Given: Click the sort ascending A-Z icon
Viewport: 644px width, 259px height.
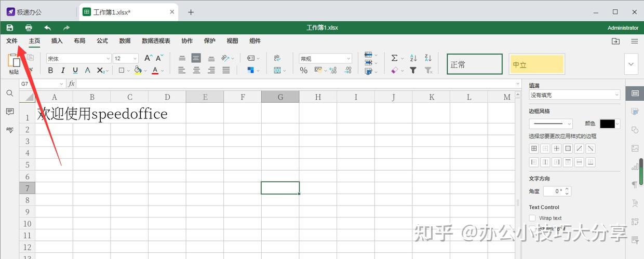Looking at the screenshot, I should (413, 58).
